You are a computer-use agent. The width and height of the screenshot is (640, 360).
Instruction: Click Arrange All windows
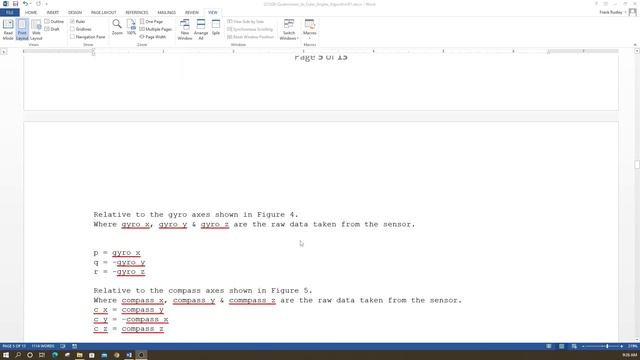[201, 29]
